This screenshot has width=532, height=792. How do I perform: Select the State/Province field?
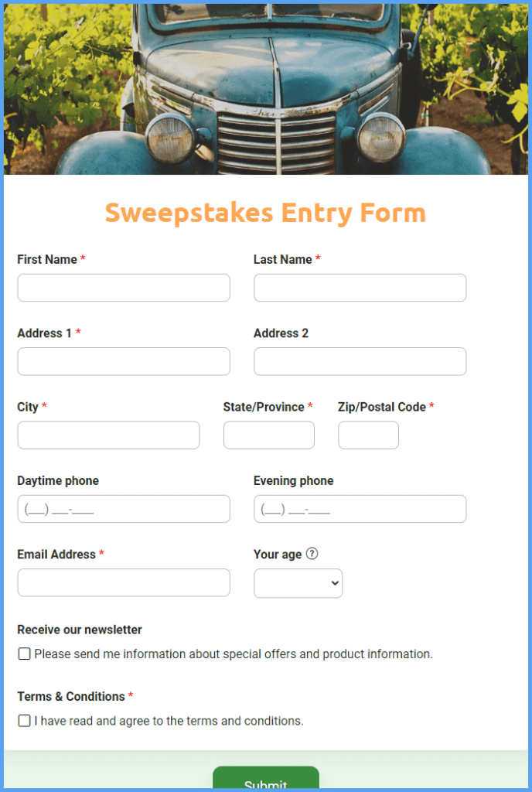[x=268, y=435]
